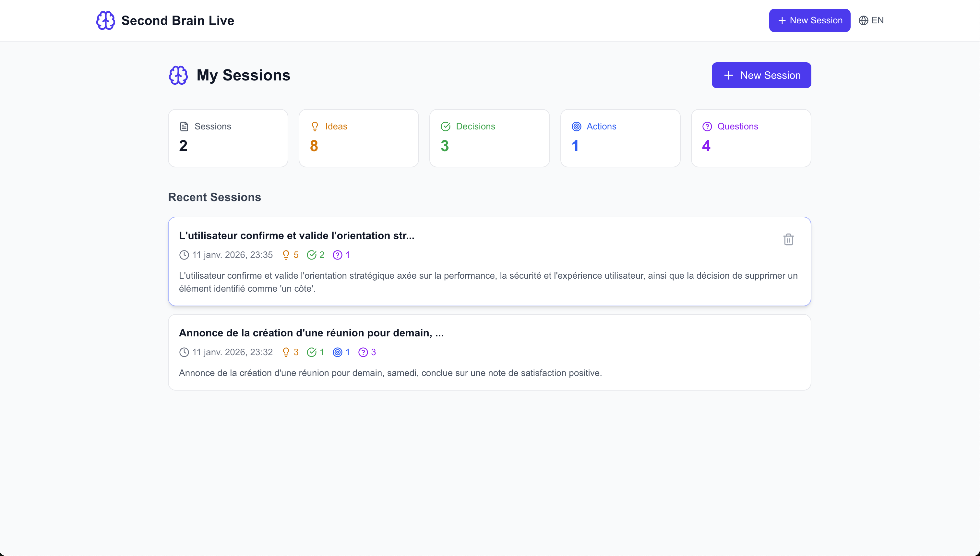Click the brain icon beside My Sessions

[178, 75]
